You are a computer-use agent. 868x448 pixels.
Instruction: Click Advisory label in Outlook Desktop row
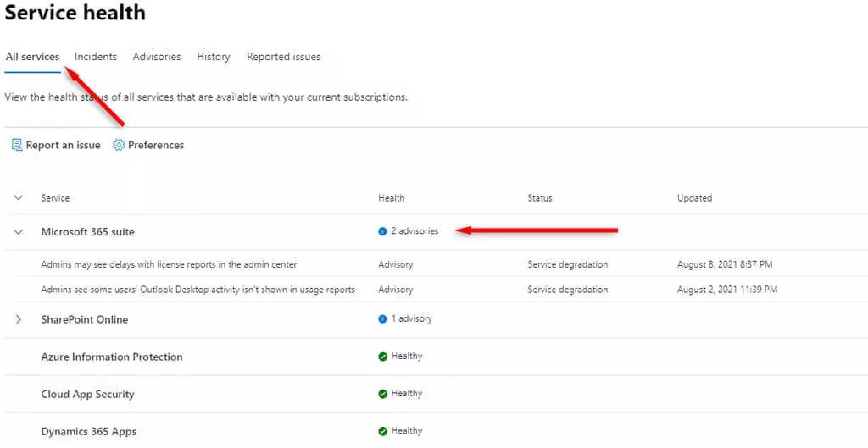pos(395,290)
